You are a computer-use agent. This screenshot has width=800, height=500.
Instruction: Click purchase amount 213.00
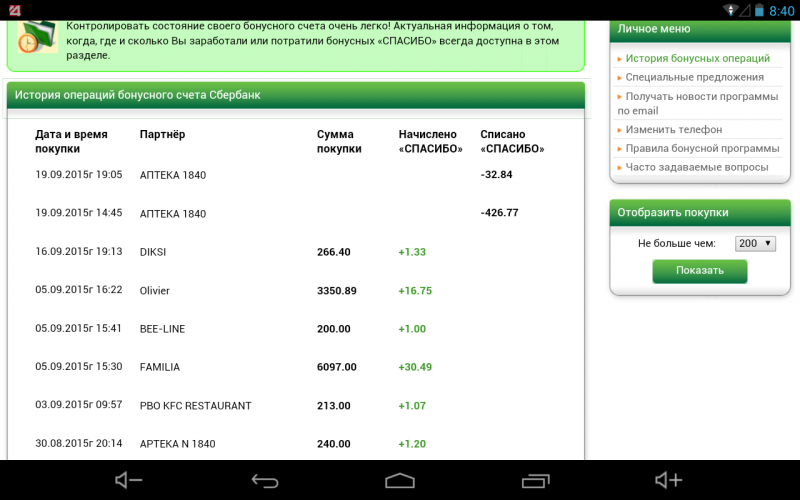tap(334, 406)
